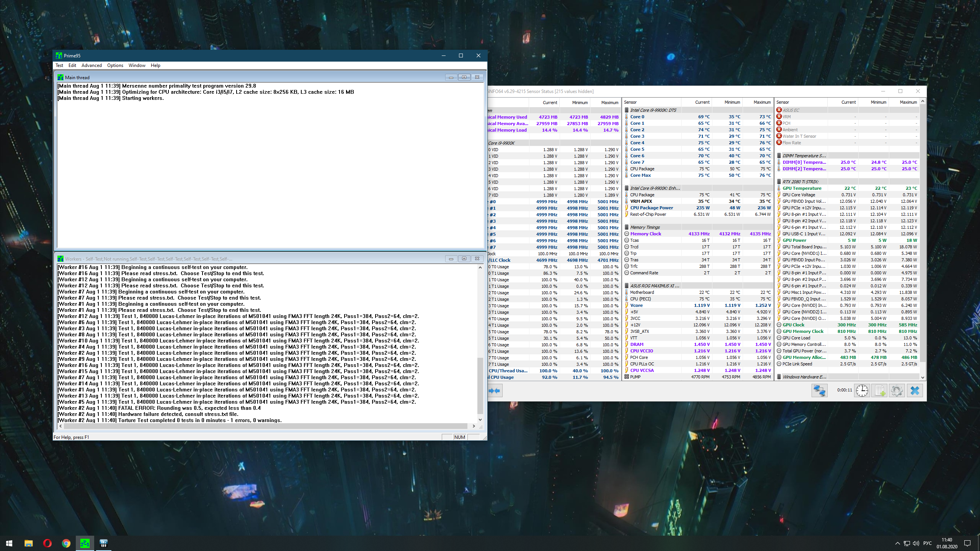Open the Advanced menu in Prime95

[91, 65]
